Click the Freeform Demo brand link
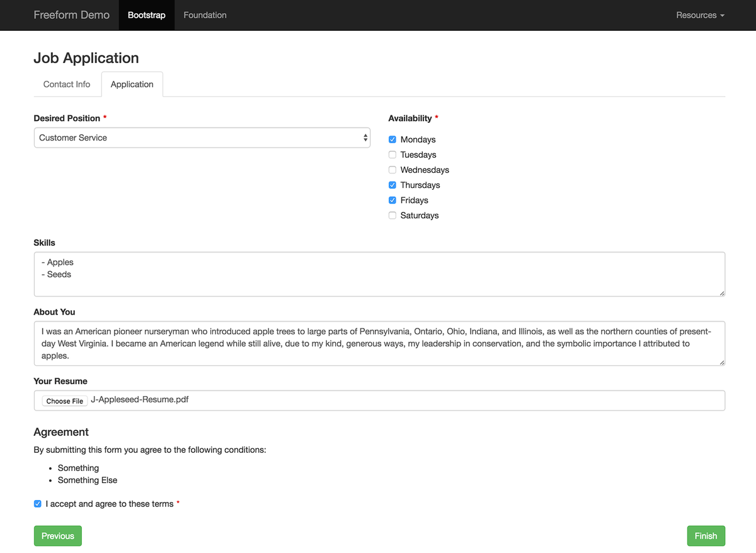Image resolution: width=756 pixels, height=553 pixels. [x=72, y=15]
